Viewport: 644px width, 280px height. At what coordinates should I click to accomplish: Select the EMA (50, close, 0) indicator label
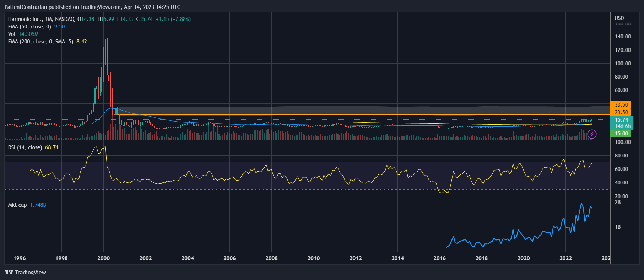pyautogui.click(x=29, y=27)
